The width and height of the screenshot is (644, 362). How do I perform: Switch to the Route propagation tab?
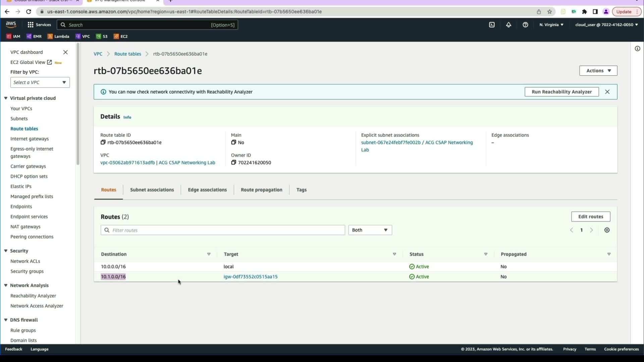261,190
